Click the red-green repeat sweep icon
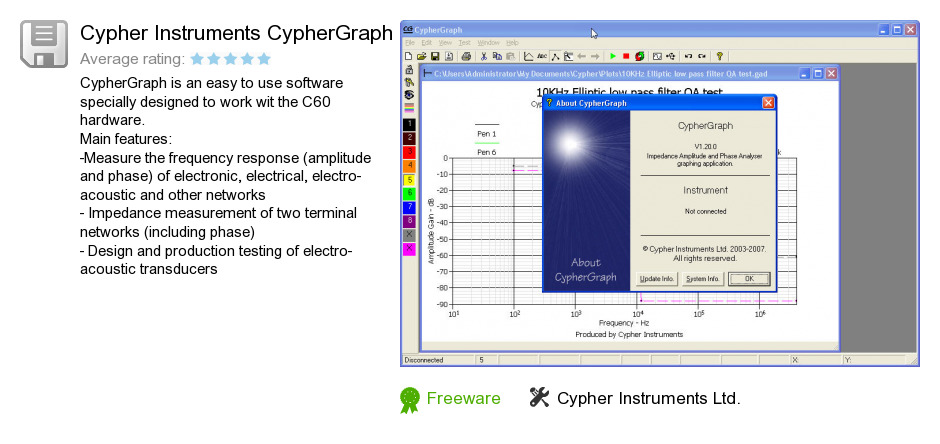The width and height of the screenshot is (940, 444). coord(640,56)
